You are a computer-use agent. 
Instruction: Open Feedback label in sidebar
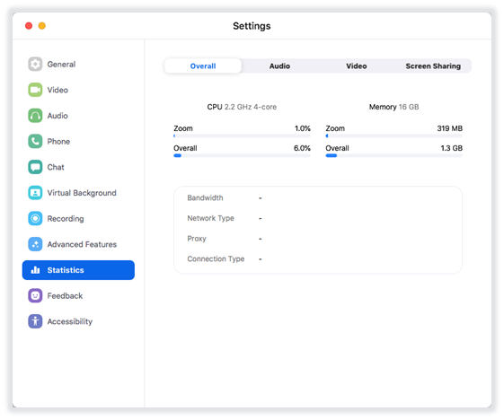coord(65,296)
